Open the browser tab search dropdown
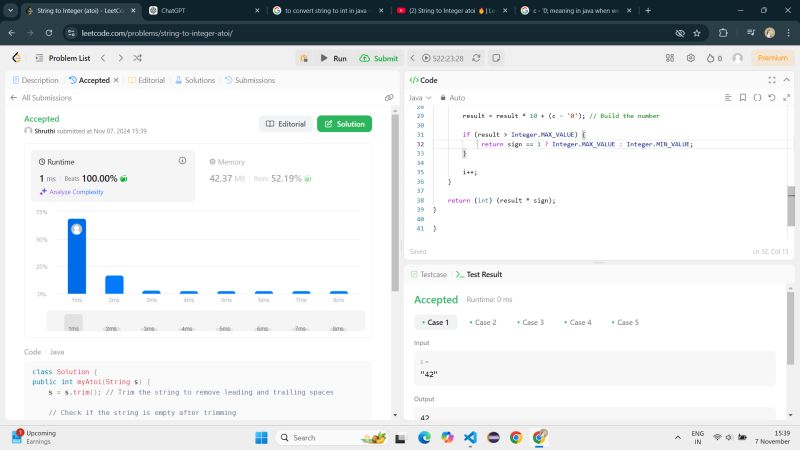This screenshot has width=800, height=450. 10,10
